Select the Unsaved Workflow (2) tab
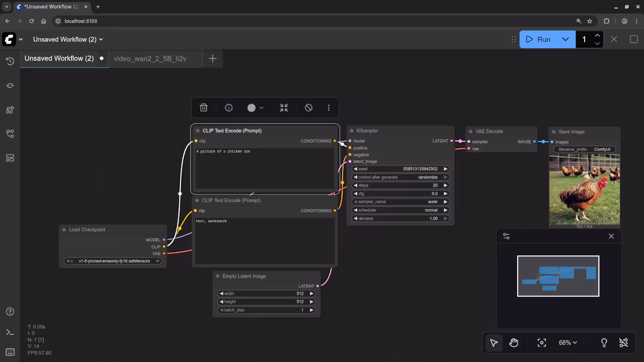Image resolution: width=644 pixels, height=362 pixels. (59, 58)
